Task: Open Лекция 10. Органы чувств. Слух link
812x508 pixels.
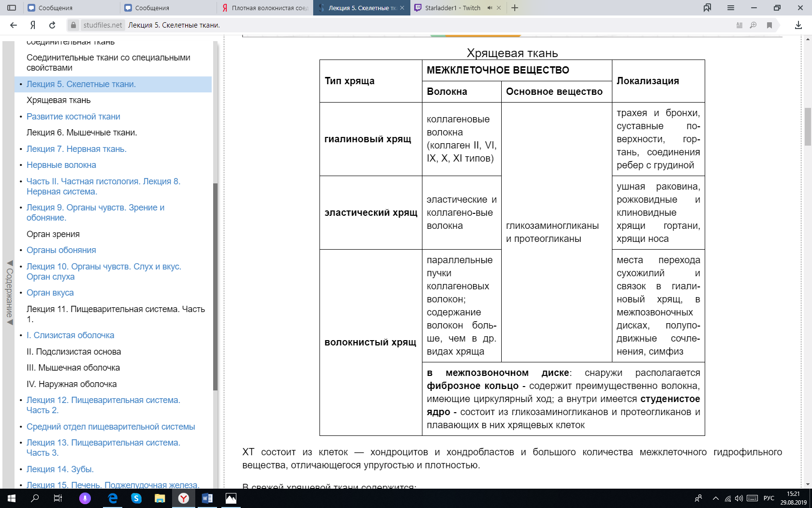Action: pyautogui.click(x=104, y=271)
